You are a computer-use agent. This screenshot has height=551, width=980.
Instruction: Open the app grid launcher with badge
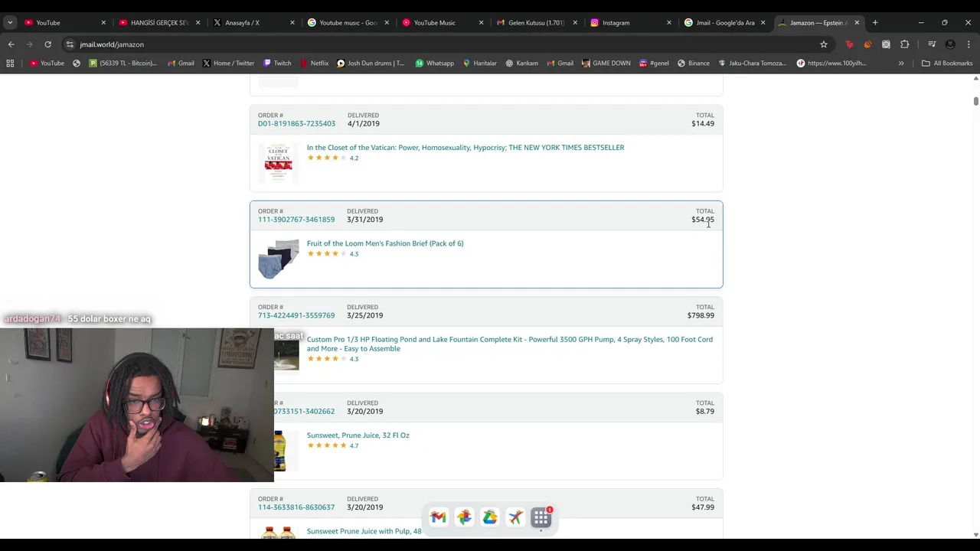click(541, 518)
